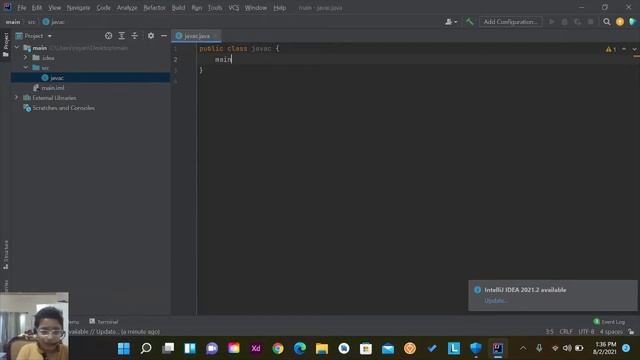The image size is (640, 360).
Task: Open the Build menu
Action: click(178, 8)
